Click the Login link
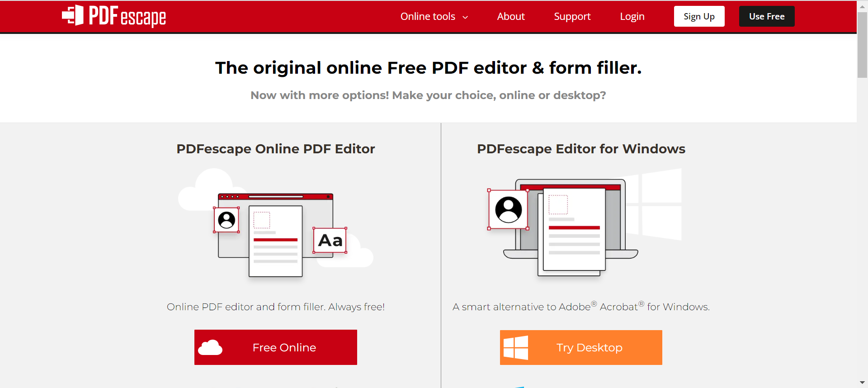This screenshot has height=388, width=868. (632, 17)
